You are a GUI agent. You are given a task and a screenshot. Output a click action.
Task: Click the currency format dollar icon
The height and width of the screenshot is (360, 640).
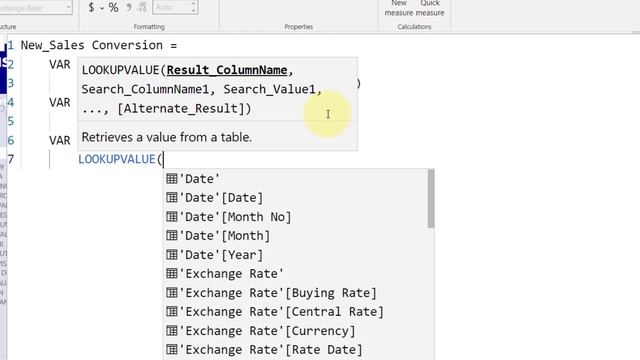(x=91, y=7)
